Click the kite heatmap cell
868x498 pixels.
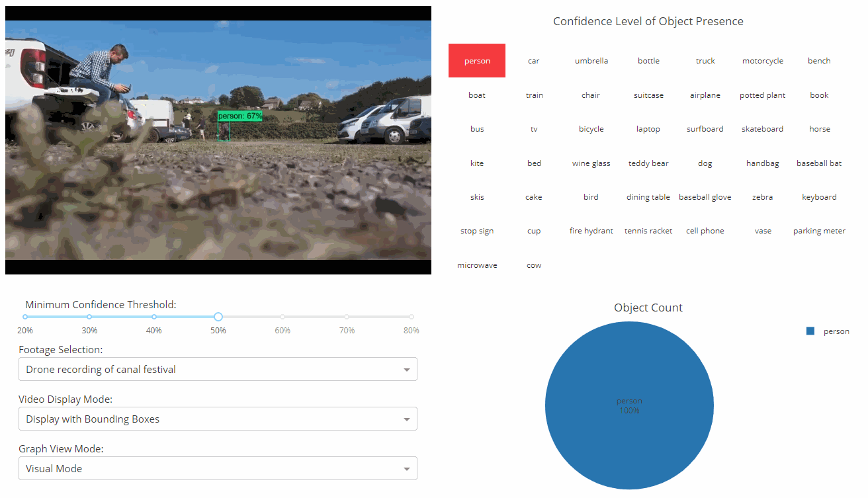point(477,163)
